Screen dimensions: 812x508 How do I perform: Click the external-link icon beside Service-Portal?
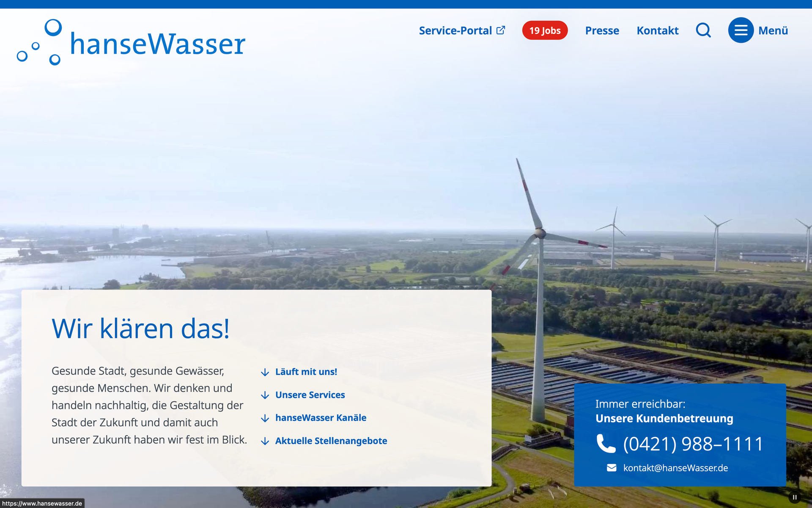[x=501, y=30]
